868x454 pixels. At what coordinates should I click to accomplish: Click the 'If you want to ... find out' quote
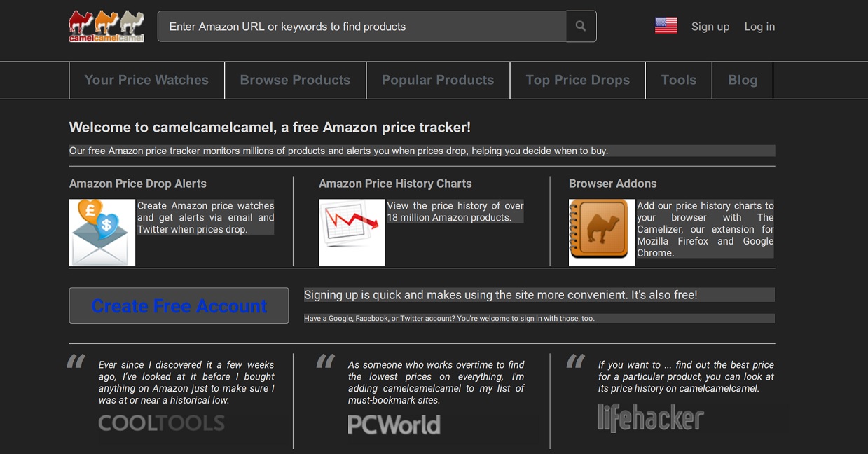pyautogui.click(x=686, y=376)
